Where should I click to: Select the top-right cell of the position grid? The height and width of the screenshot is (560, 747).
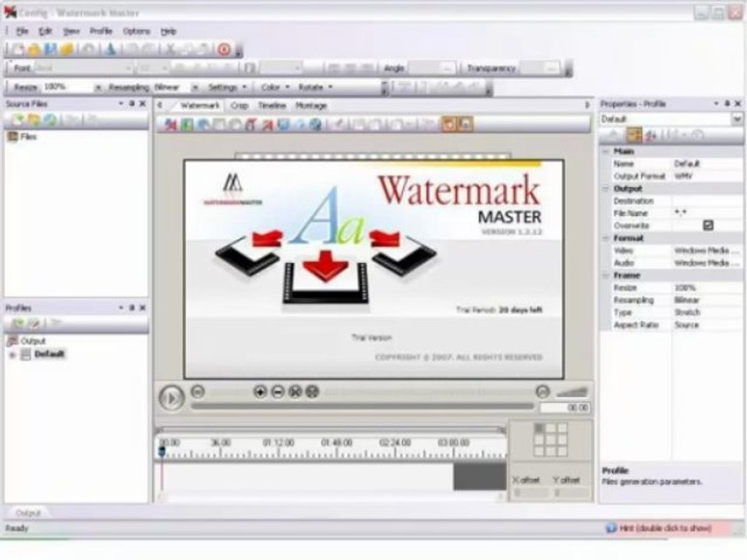562,428
